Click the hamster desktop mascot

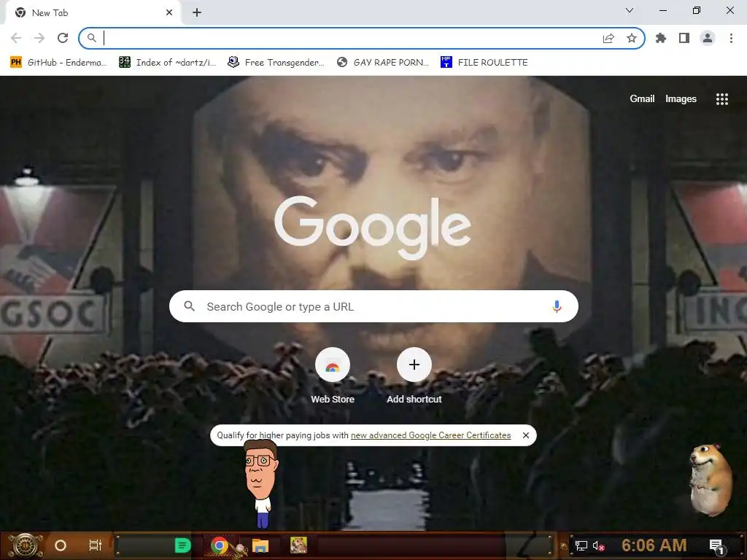[711, 480]
